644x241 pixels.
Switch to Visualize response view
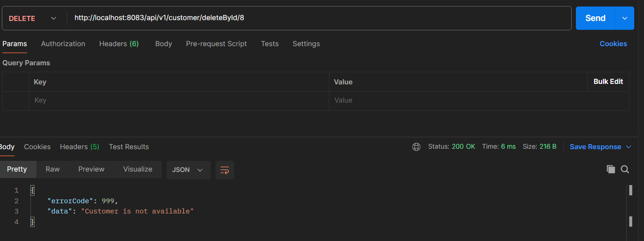tap(138, 169)
